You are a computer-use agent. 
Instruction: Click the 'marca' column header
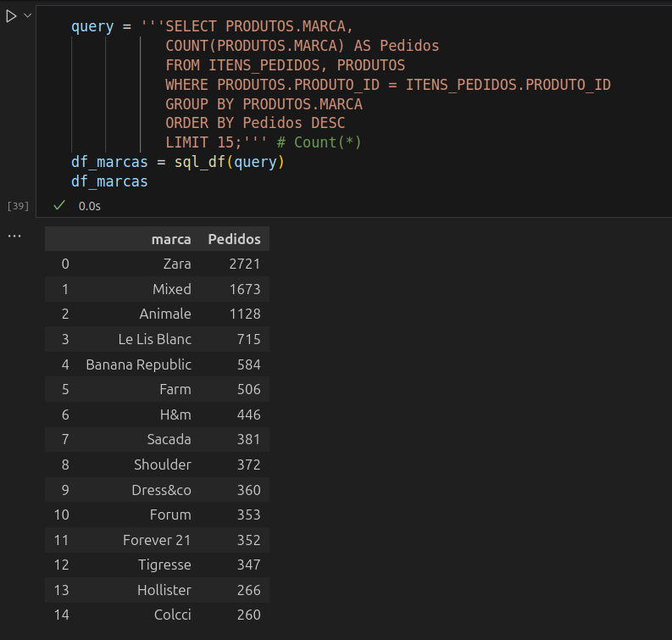tap(171, 239)
